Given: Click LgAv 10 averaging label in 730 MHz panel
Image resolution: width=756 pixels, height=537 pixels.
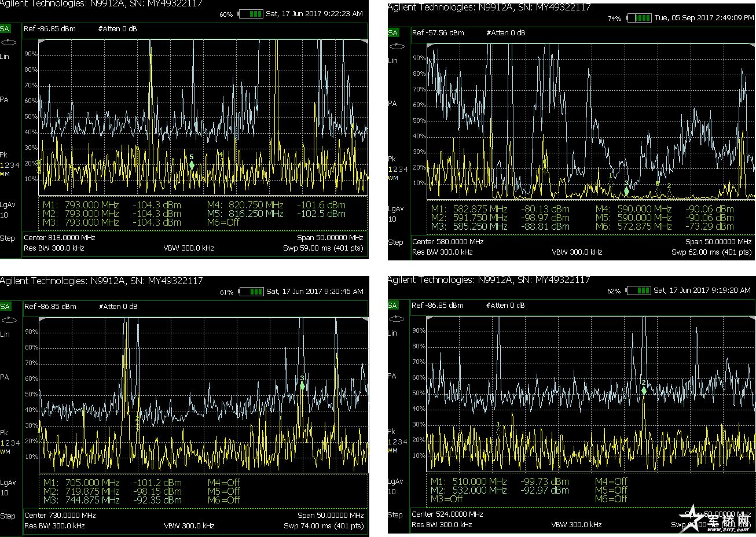Looking at the screenshot, I should click(x=7, y=487).
